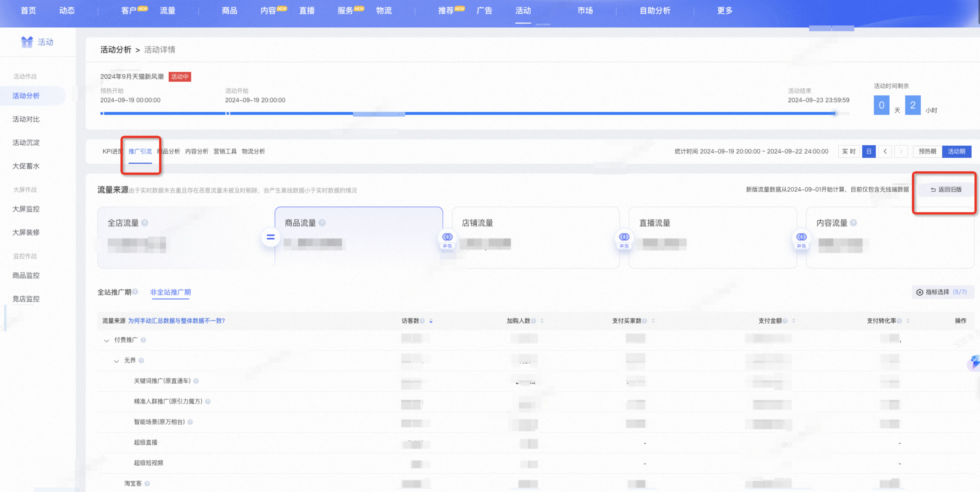Open the 更多 menu in top navigation
Image resolution: width=980 pixels, height=492 pixels.
point(725,11)
